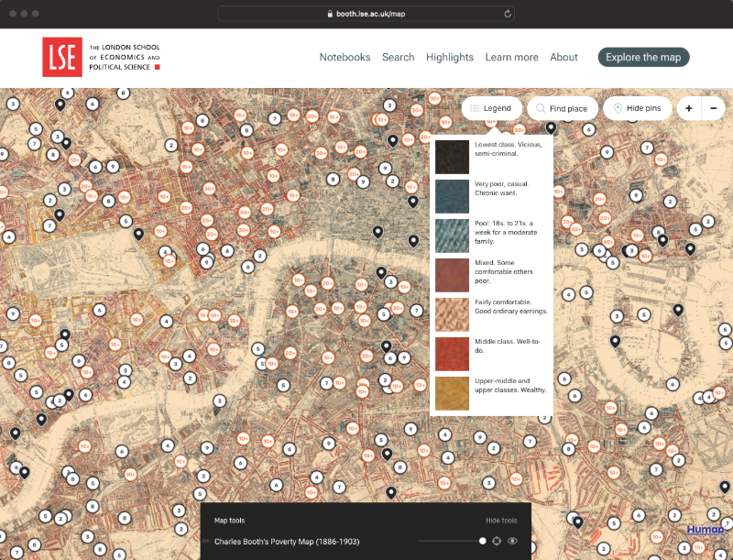Zoom in with the plus button
733x560 pixels.
[x=689, y=108]
